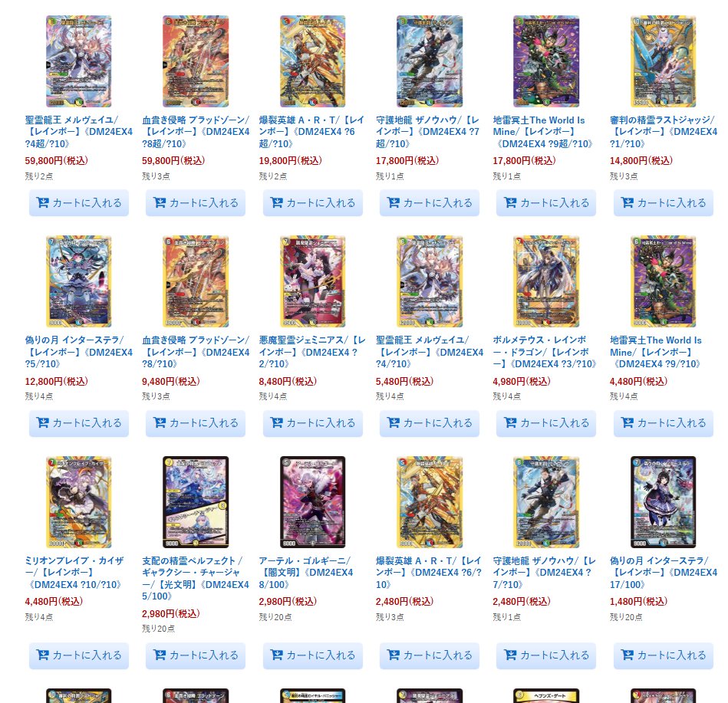Add 59,800円 聖霊龍王 メルヴェイユ to cart
The height and width of the screenshot is (703, 728).
point(79,203)
